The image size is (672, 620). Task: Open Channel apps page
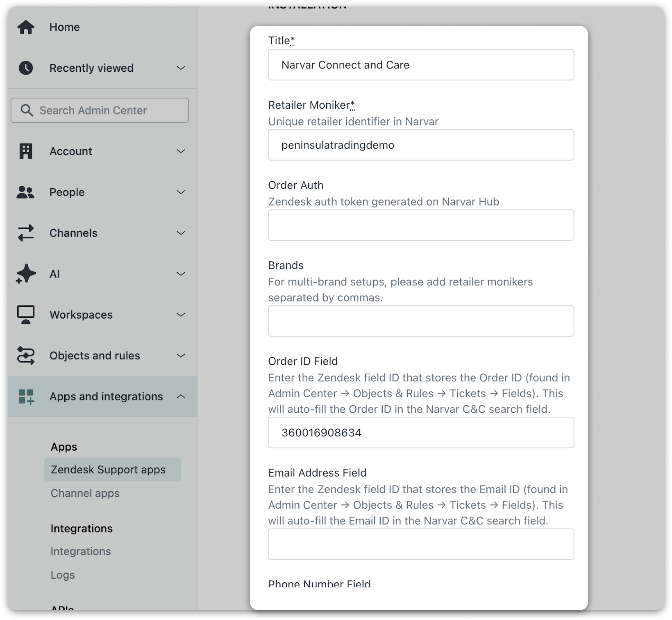coord(85,493)
